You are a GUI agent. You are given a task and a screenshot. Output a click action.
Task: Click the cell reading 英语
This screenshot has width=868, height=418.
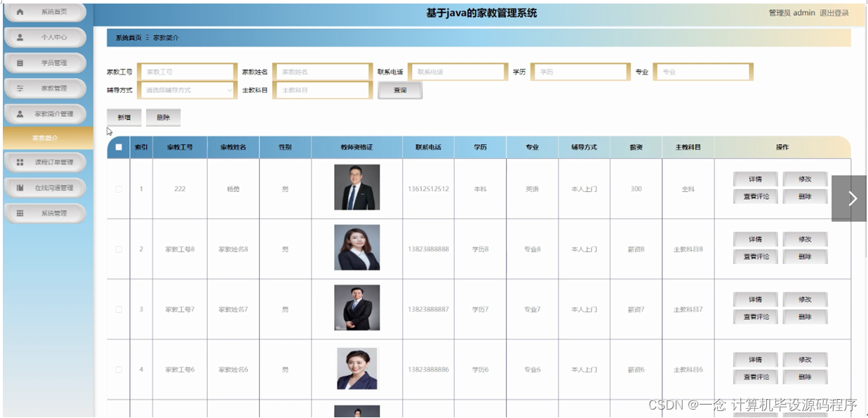(532, 189)
